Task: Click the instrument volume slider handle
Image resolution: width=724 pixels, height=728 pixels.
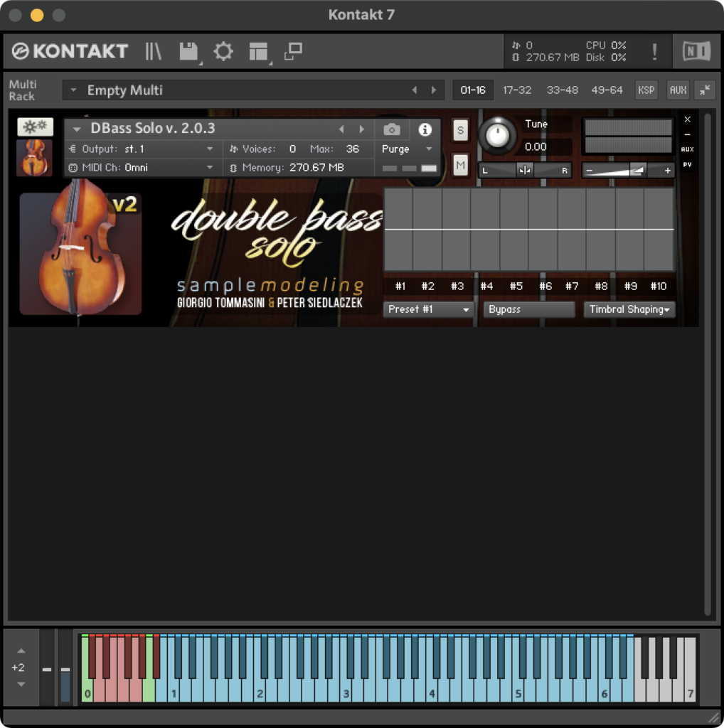Action: (637, 171)
